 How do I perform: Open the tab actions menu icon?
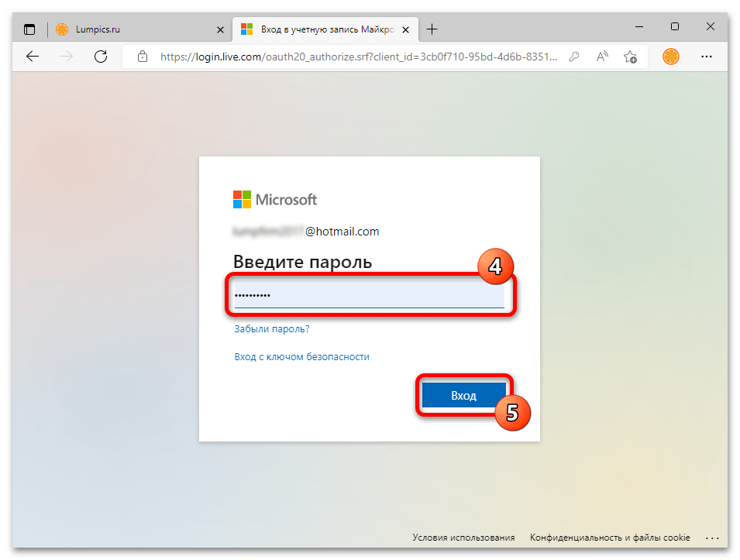tap(29, 29)
